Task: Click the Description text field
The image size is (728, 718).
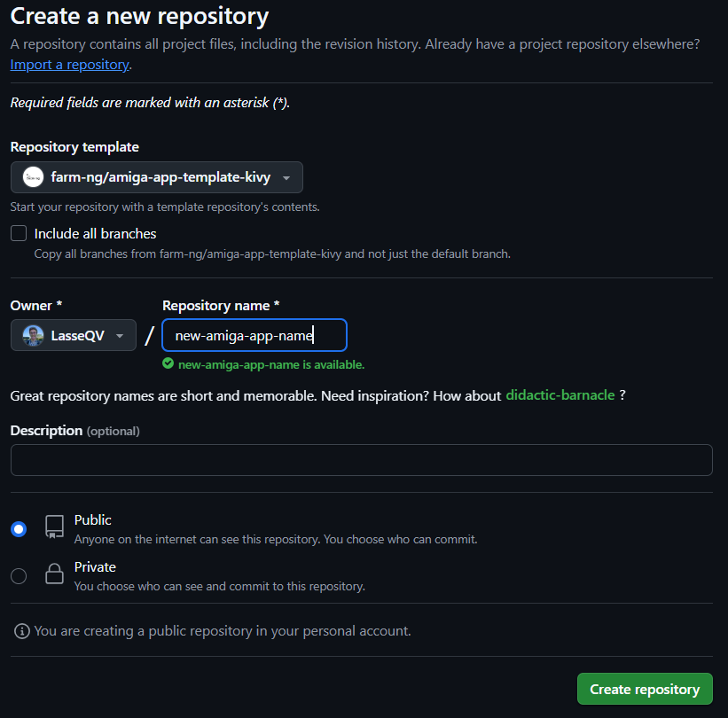Action: point(361,460)
